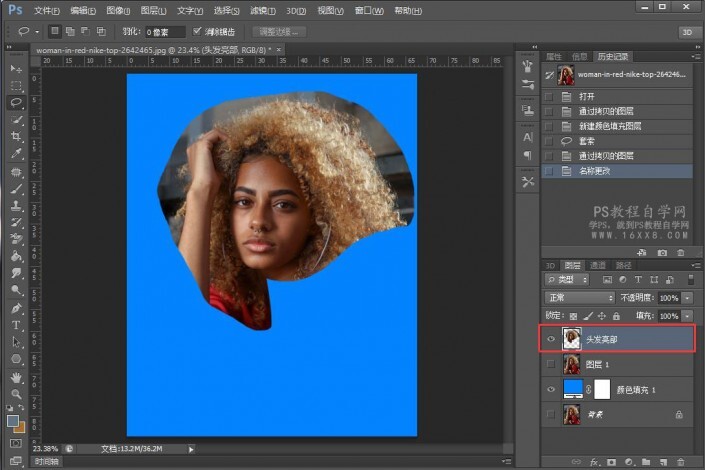This screenshot has width=705, height=470.
Task: Open the 不透明度 opacity dropdown arrow
Action: (x=688, y=298)
